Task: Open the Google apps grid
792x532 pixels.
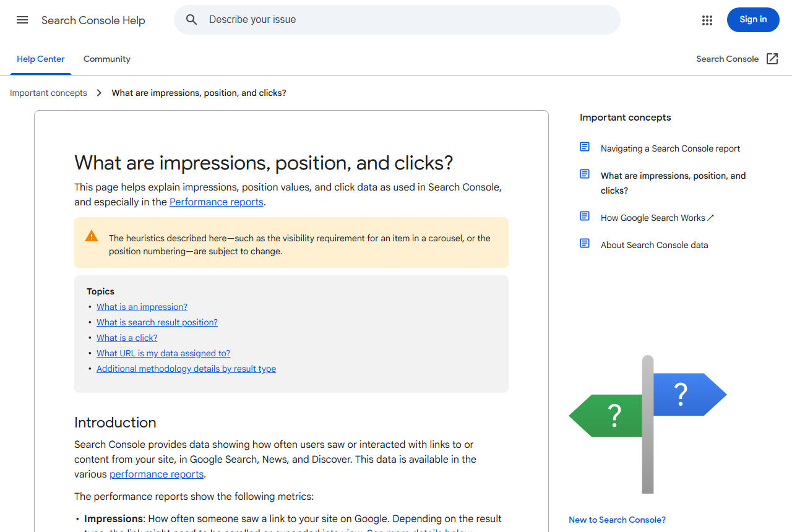Action: (x=707, y=20)
